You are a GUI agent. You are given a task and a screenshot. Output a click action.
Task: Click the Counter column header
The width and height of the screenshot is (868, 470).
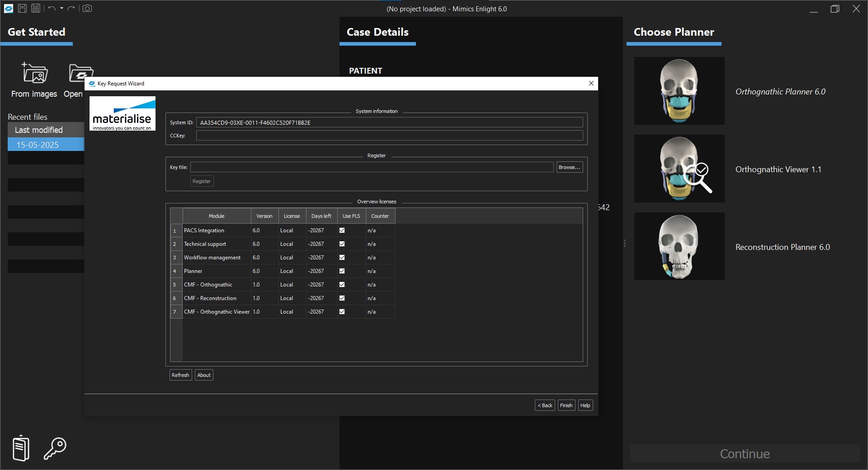coord(380,216)
